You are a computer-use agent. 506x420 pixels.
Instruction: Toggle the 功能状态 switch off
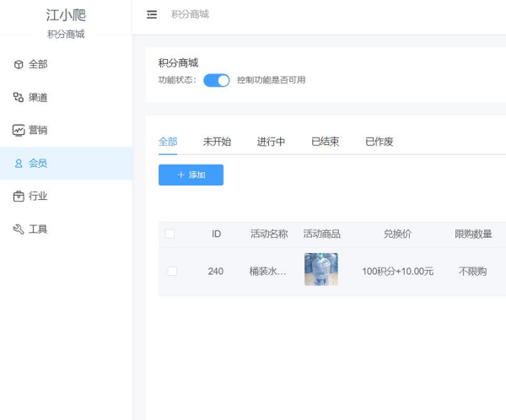217,80
